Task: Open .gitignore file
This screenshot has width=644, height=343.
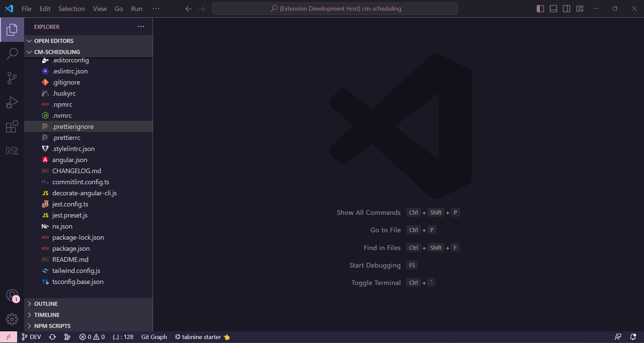Action: (x=89, y=82)
